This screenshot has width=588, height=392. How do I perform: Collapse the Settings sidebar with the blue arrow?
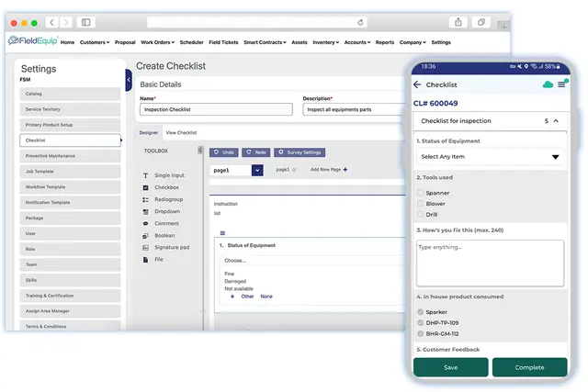tap(129, 80)
